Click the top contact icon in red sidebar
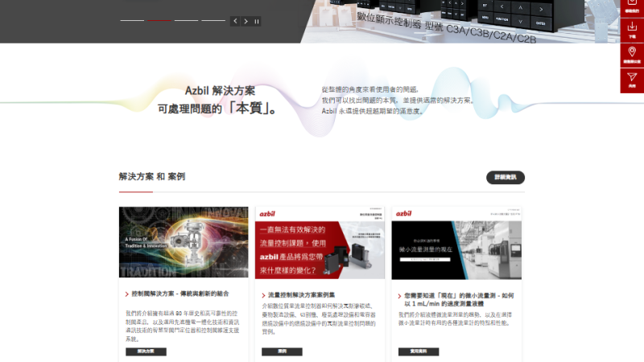 tap(632, 6)
